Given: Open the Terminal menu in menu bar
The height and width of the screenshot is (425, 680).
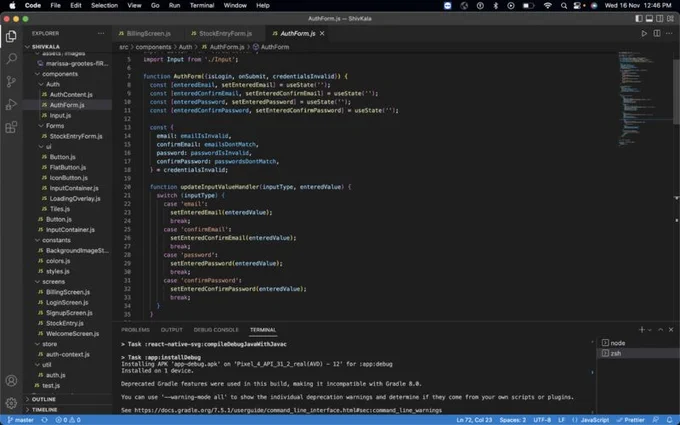Looking at the screenshot, I should [x=202, y=6].
